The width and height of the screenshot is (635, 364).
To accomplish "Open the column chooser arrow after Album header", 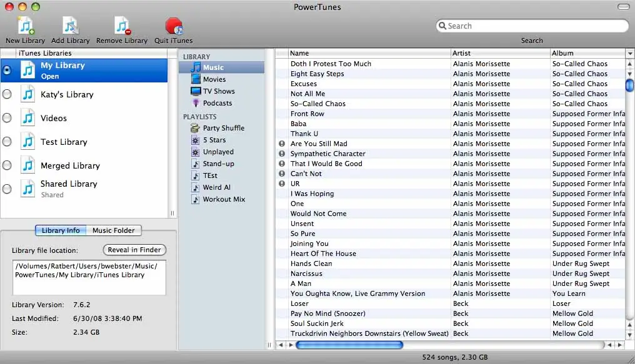I will tap(630, 53).
